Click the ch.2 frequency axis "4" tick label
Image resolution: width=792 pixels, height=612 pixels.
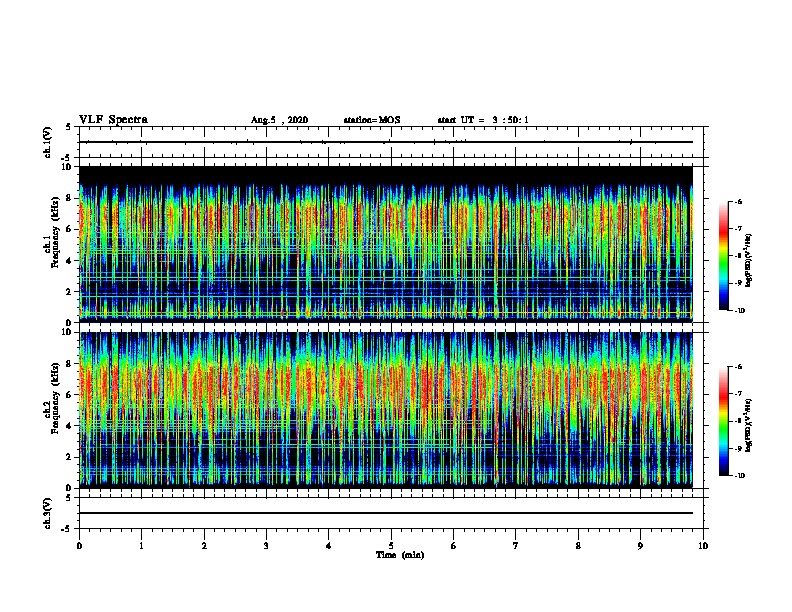point(69,426)
